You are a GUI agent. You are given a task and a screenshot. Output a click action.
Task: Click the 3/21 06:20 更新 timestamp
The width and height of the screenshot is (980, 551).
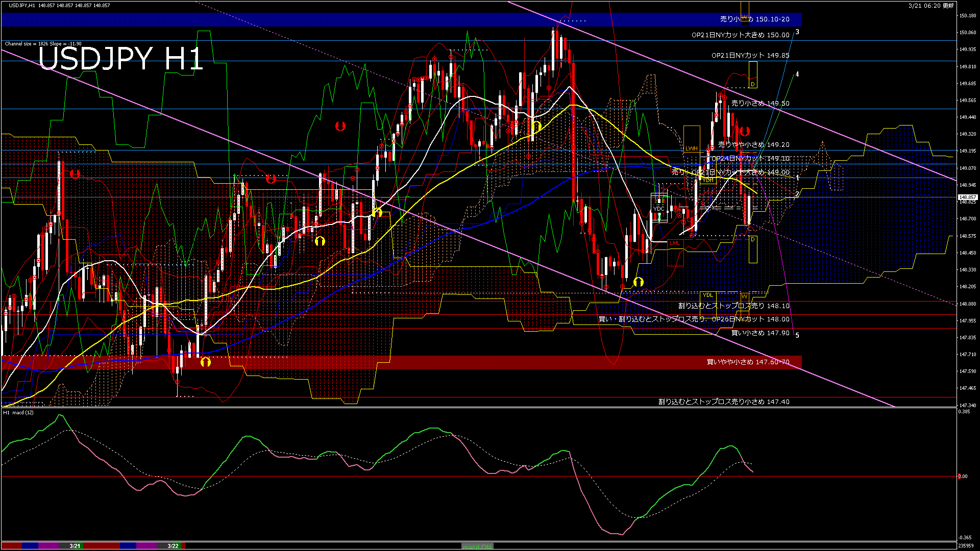(931, 6)
